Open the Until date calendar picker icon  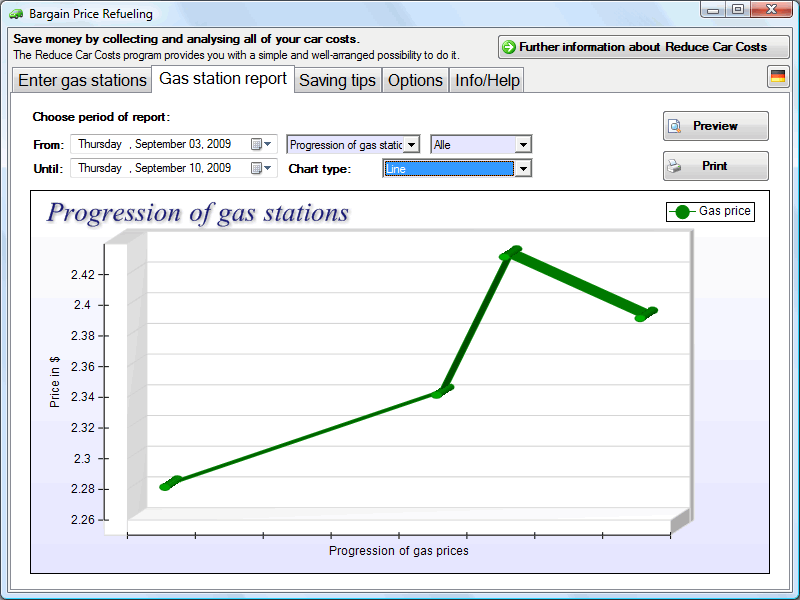[x=259, y=169]
